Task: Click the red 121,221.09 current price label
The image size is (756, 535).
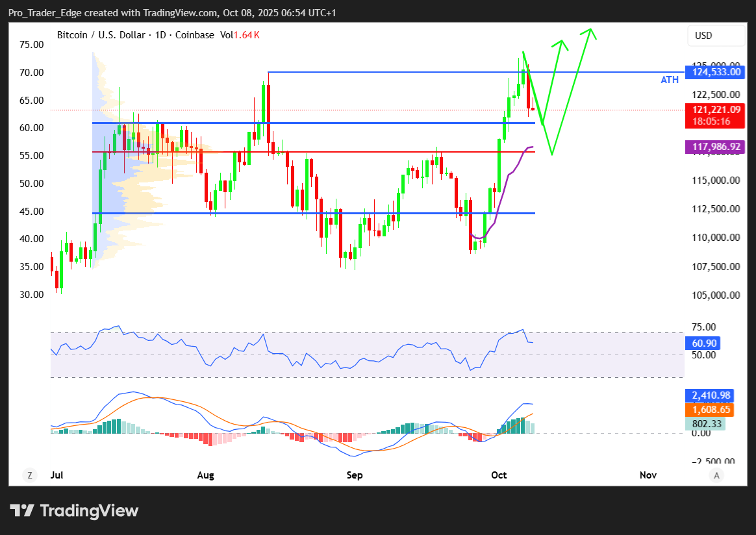Action: [714, 110]
